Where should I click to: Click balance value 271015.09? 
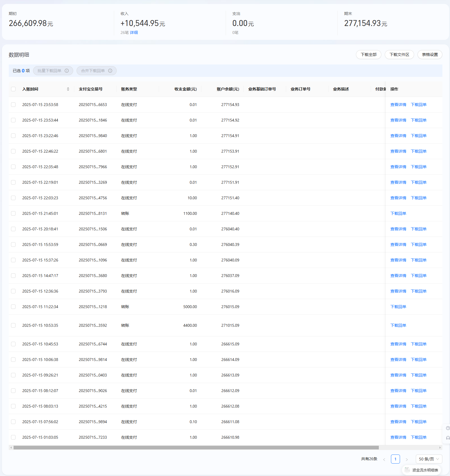pyautogui.click(x=230, y=325)
